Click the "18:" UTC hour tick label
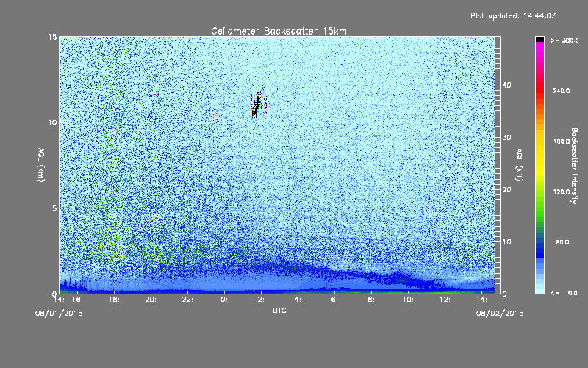 point(114,300)
